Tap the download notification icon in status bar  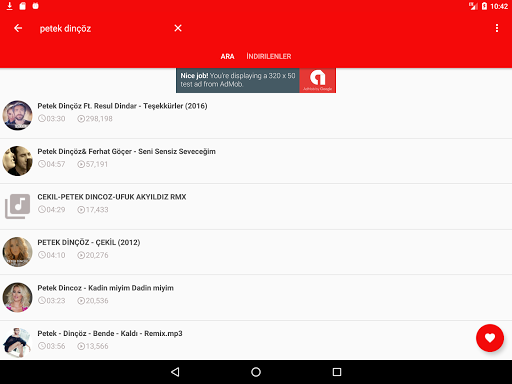(9, 6)
